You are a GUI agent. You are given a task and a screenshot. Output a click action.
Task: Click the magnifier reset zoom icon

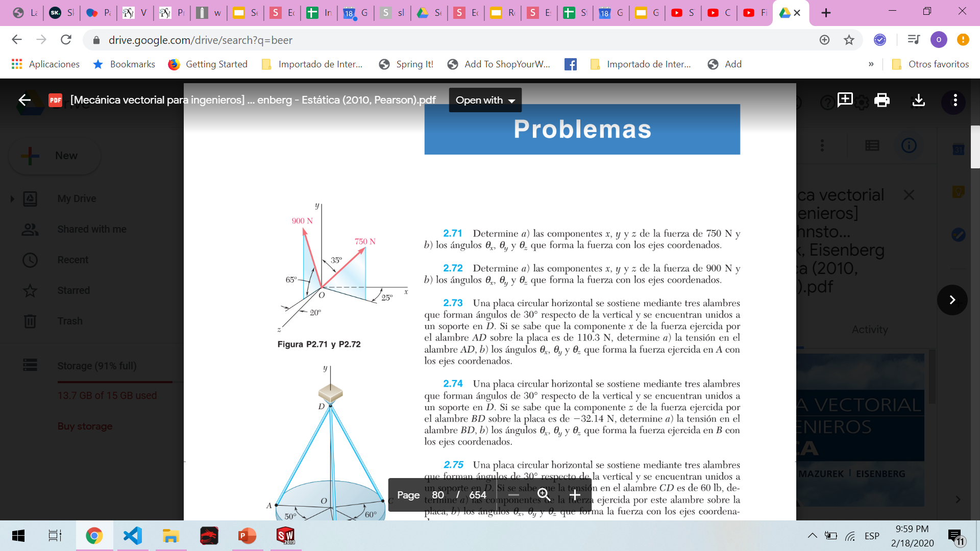pyautogui.click(x=544, y=495)
